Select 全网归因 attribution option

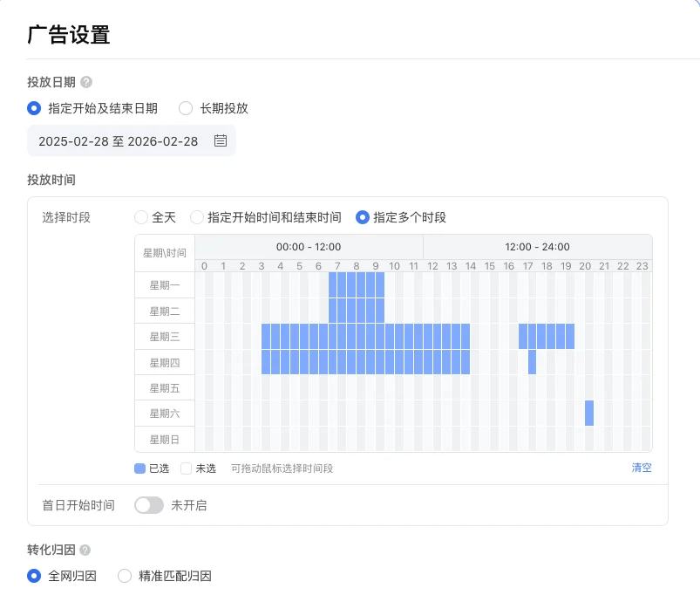pyautogui.click(x=34, y=576)
